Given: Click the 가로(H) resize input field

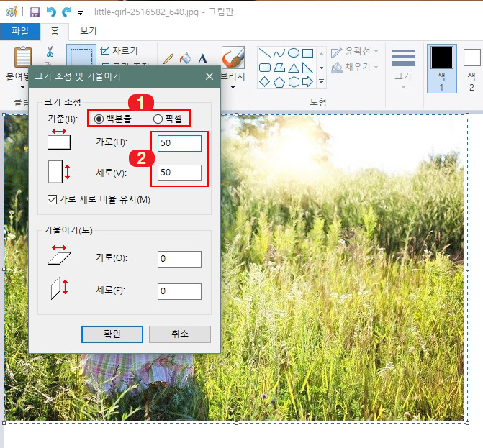Looking at the screenshot, I should tap(179, 143).
